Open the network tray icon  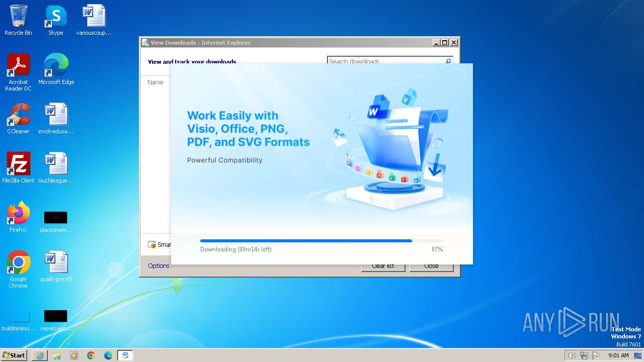point(584,355)
